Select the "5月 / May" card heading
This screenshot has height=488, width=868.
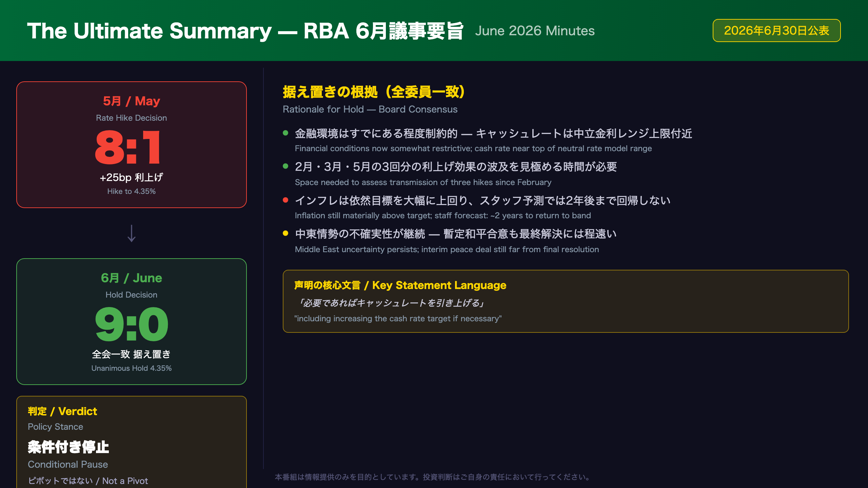coord(132,101)
